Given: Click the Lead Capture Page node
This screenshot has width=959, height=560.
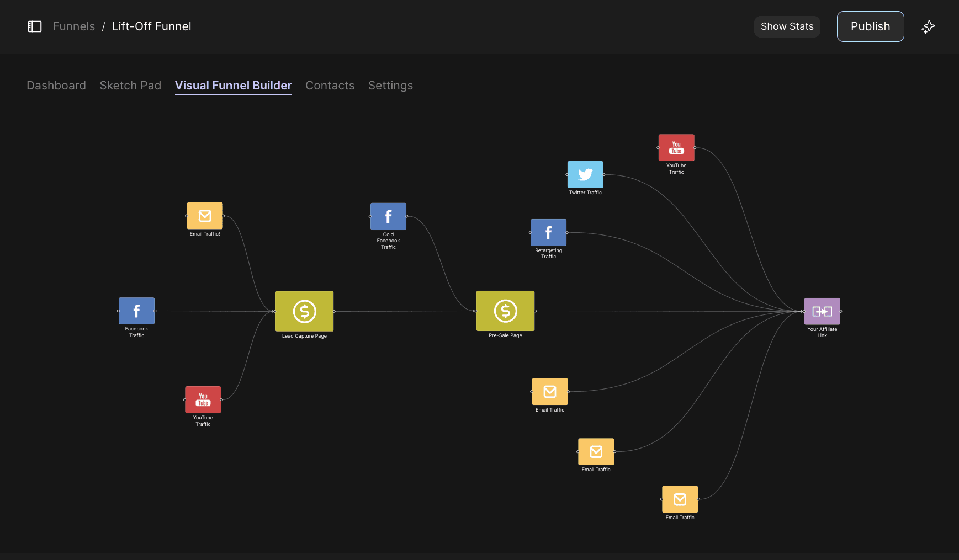Looking at the screenshot, I should 304,312.
